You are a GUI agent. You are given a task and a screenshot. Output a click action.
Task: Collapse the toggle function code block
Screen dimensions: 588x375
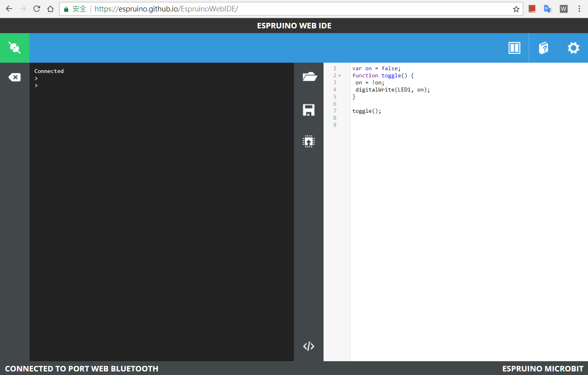[339, 75]
